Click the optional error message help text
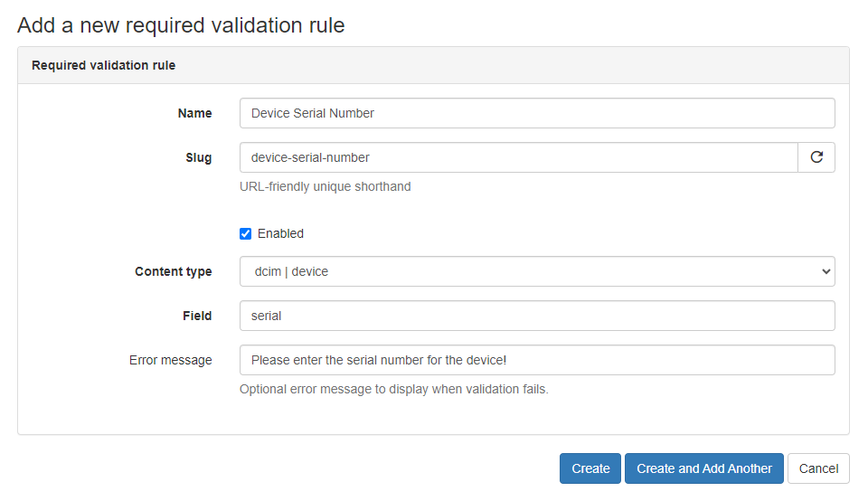 tap(393, 389)
